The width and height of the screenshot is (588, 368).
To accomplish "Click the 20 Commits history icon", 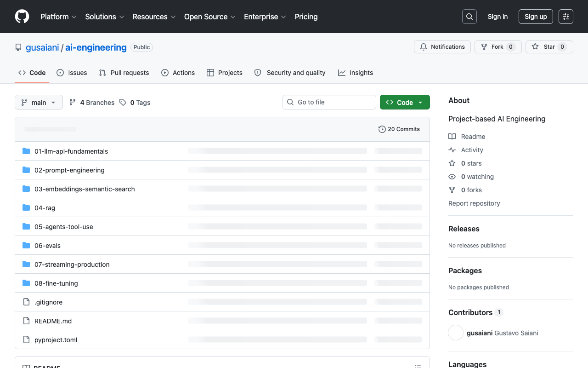I will point(382,129).
